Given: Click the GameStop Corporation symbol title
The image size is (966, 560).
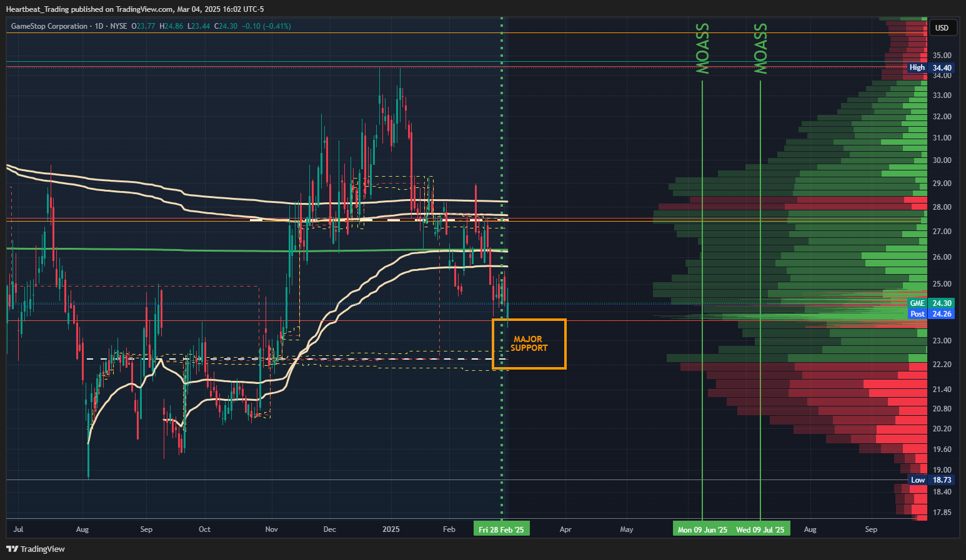Looking at the screenshot, I should [x=49, y=26].
